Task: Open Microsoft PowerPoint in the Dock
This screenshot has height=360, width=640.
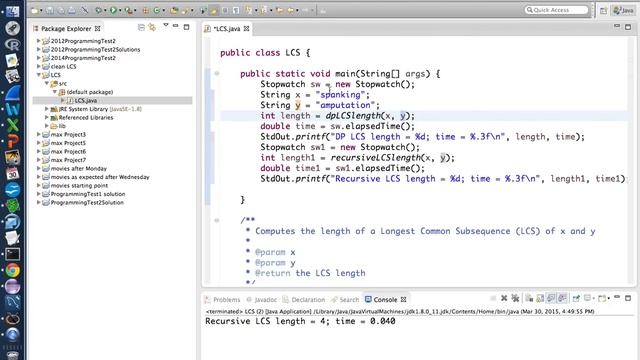Action: pos(12,141)
